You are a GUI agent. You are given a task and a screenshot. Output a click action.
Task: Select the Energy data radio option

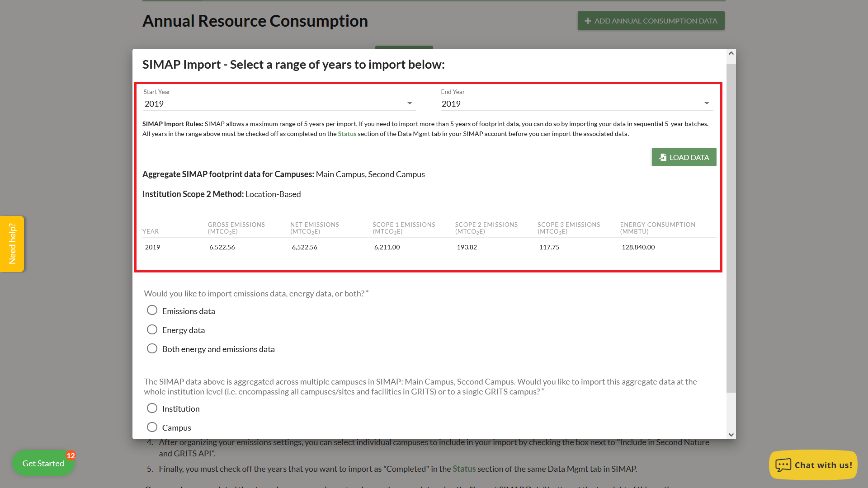152,329
